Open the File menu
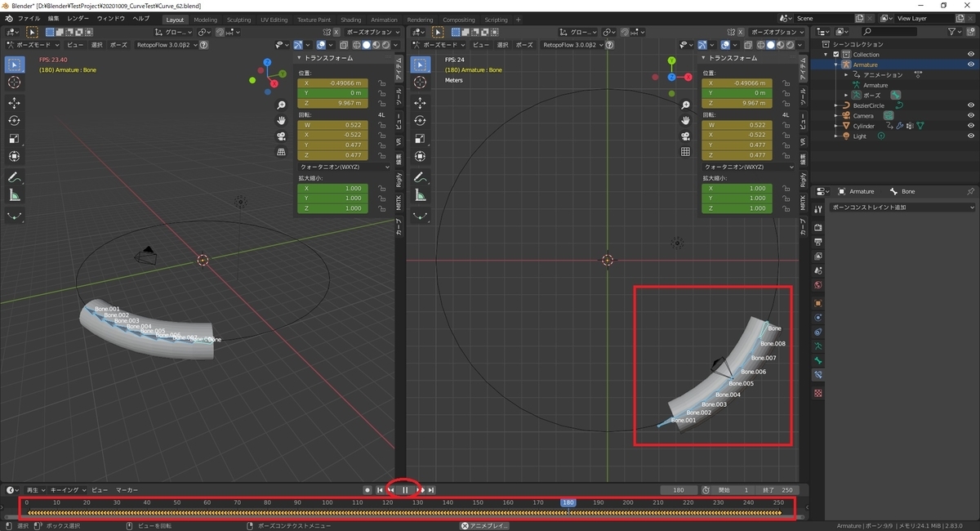980x531 pixels. [x=29, y=18]
